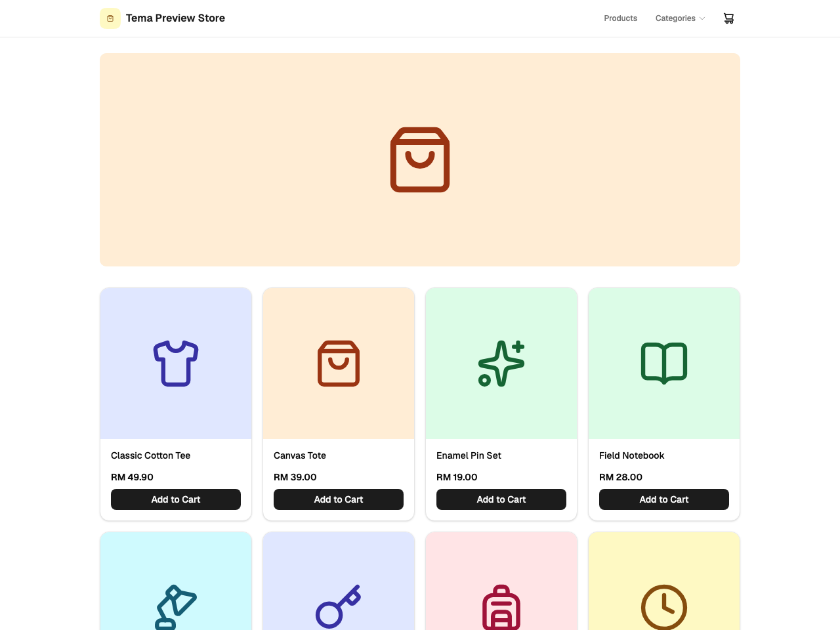Click the key product icon
840x630 pixels.
(339, 607)
